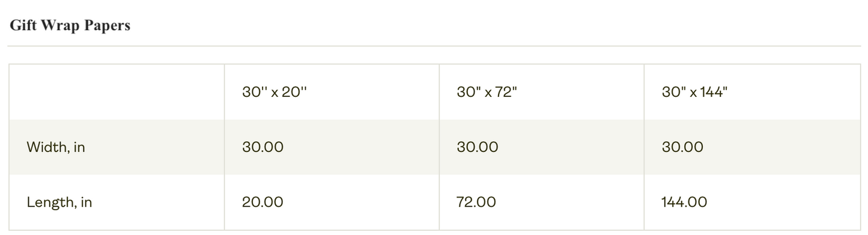Select the 30'' x 20'' column header
Viewport: 868px width, 235px height.
pyautogui.click(x=275, y=92)
